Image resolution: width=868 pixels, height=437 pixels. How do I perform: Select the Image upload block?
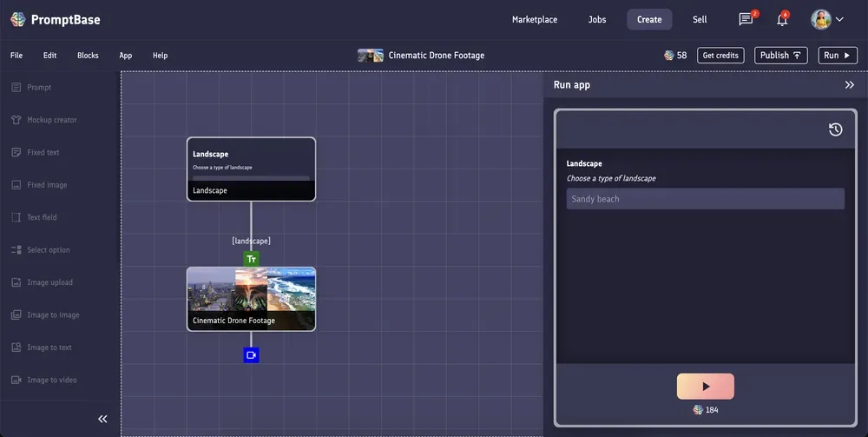(x=49, y=282)
